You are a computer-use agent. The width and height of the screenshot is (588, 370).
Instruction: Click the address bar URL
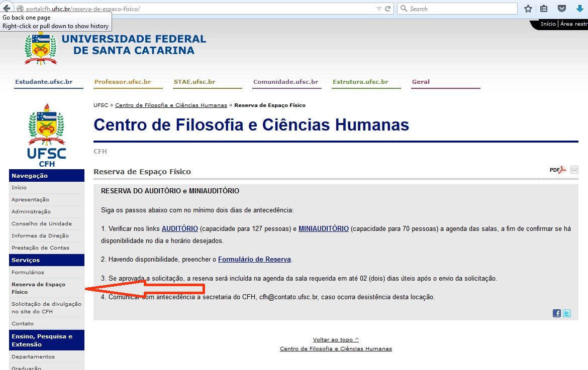click(x=83, y=9)
